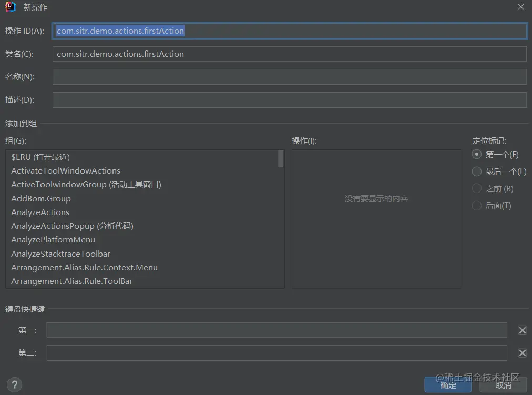Focus the 第二 keyboard shortcut field
Image resolution: width=532 pixels, height=395 pixels.
coord(277,353)
